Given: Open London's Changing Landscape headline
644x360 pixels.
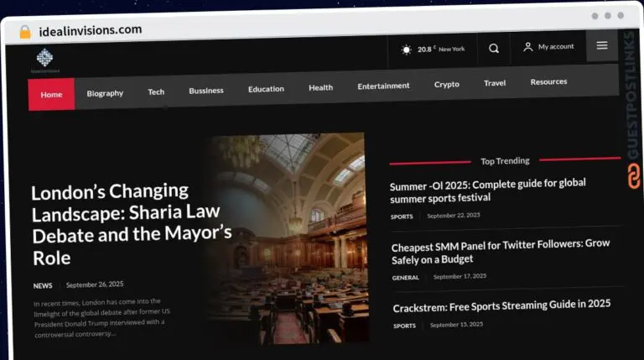Looking at the screenshot, I should (x=132, y=224).
